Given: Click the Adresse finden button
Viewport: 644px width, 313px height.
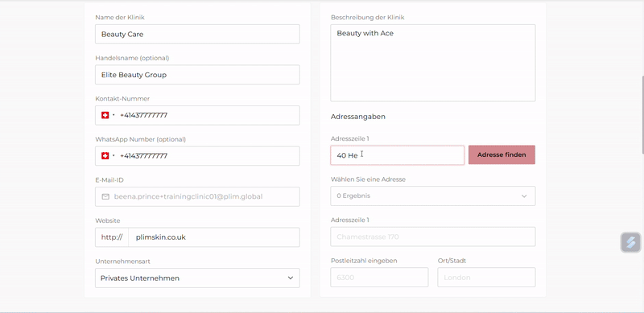Looking at the screenshot, I should (x=502, y=154).
